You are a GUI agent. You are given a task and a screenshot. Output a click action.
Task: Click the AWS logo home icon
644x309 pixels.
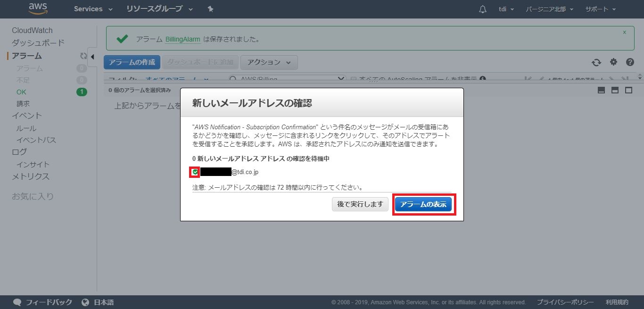pos(38,8)
